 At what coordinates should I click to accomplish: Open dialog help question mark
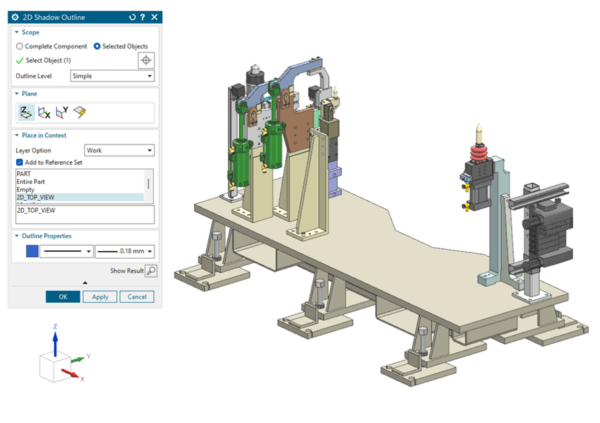[143, 17]
